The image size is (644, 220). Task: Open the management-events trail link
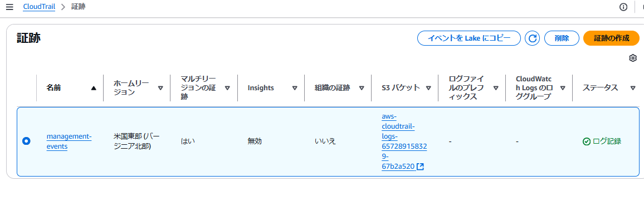[x=69, y=141]
